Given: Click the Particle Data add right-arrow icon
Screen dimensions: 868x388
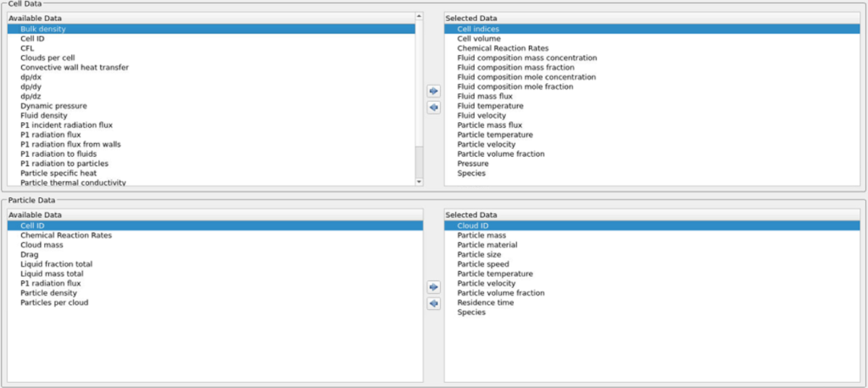Looking at the screenshot, I should (x=433, y=287).
